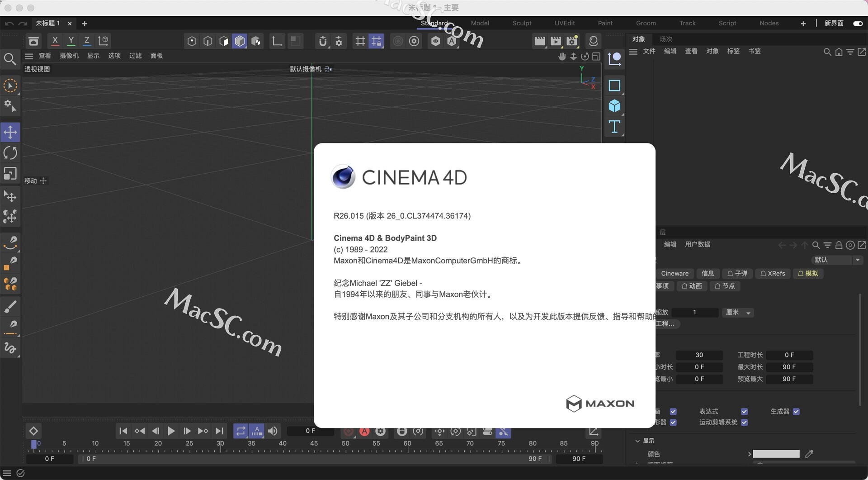
Task: Open the object manager hamburger menu
Action: tap(633, 52)
